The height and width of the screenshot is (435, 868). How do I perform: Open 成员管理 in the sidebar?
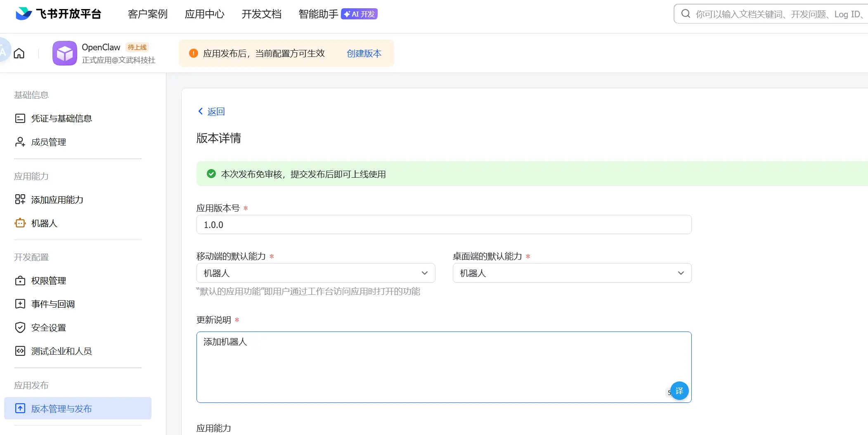coord(48,142)
